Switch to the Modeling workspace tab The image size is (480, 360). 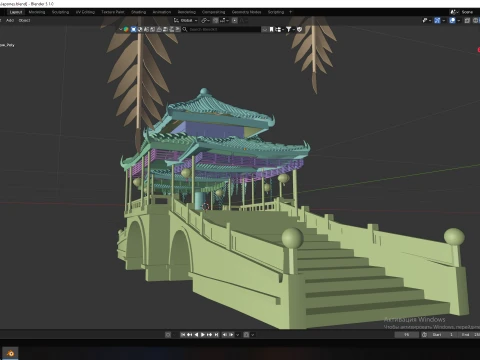pyautogui.click(x=37, y=12)
